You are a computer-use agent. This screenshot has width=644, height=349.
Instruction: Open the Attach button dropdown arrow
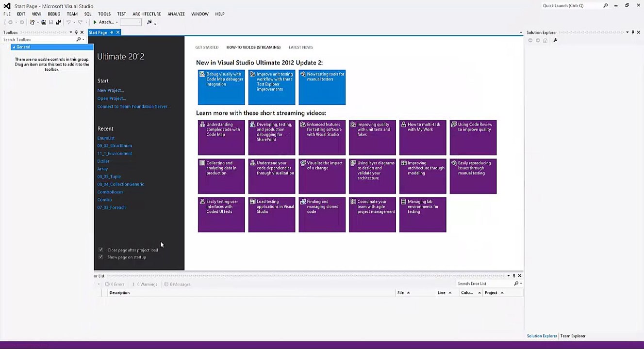[116, 22]
